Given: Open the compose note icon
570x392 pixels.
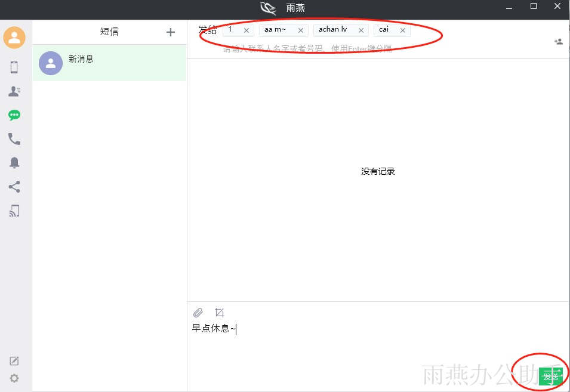Looking at the screenshot, I should point(14,361).
